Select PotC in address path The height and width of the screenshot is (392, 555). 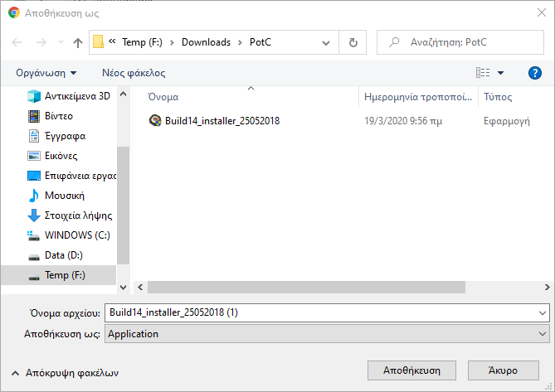pos(260,42)
